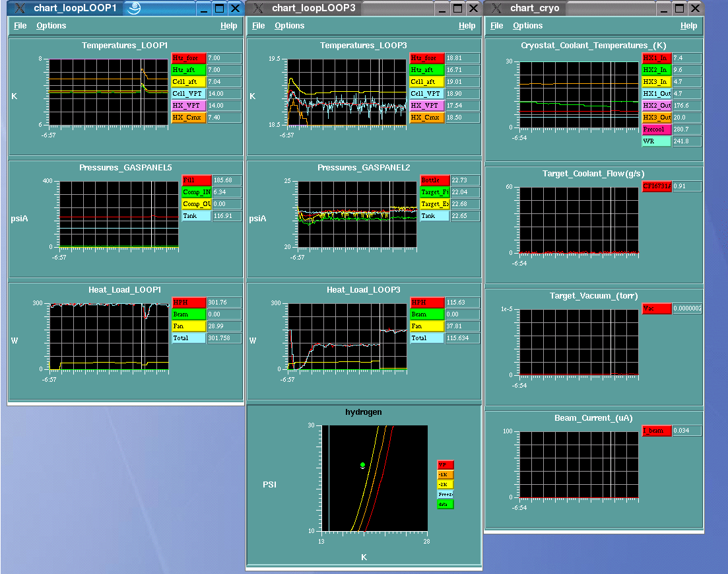This screenshot has height=574, width=728.
Task: Click Bottle value 22.73 in Pressures_GASPANEL2
Action: pos(466,180)
